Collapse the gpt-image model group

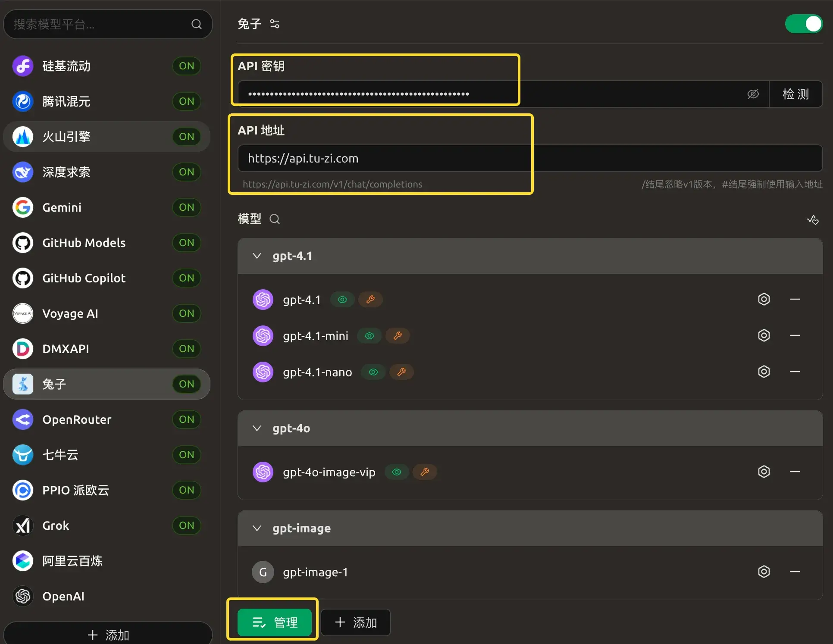click(x=257, y=528)
